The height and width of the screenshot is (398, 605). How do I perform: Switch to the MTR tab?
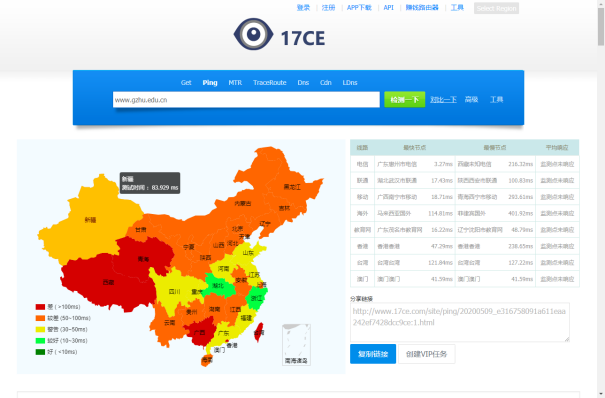[235, 83]
